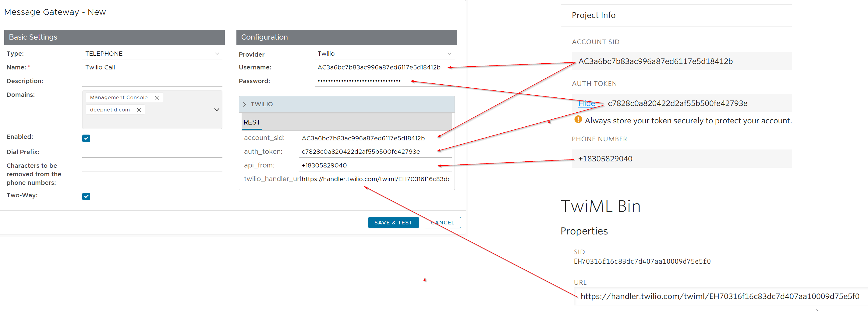Click the orange warning icon near token notice
Screen dimensions: 868x313
[x=578, y=120]
